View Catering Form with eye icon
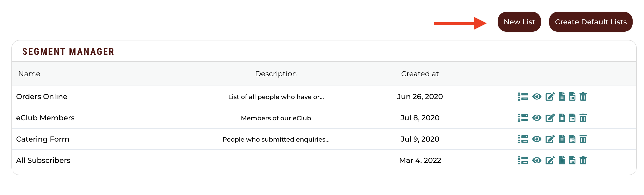Viewport: 644px width, 195px height. coord(537,139)
